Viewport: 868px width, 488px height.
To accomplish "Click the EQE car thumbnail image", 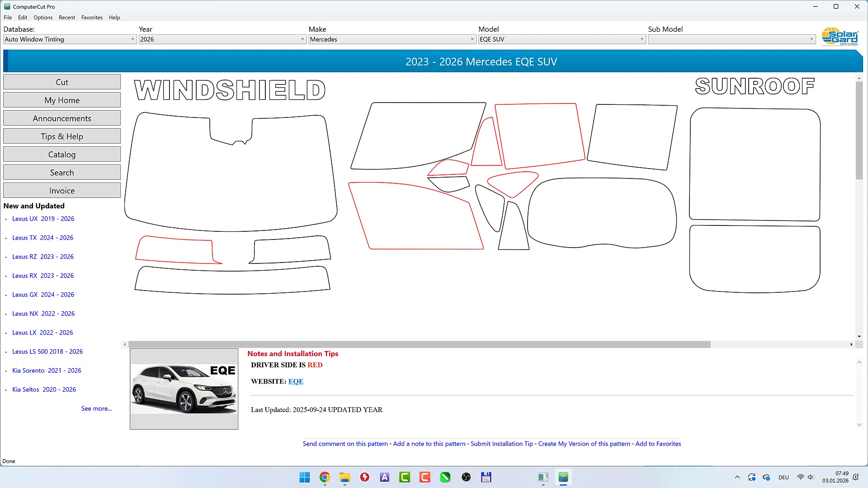I will [184, 389].
